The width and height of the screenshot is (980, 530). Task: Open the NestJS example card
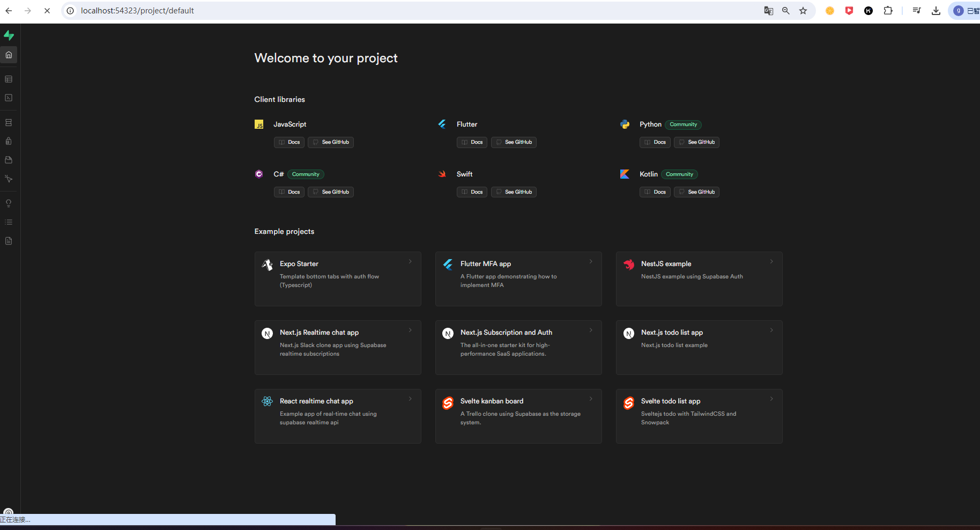(699, 279)
